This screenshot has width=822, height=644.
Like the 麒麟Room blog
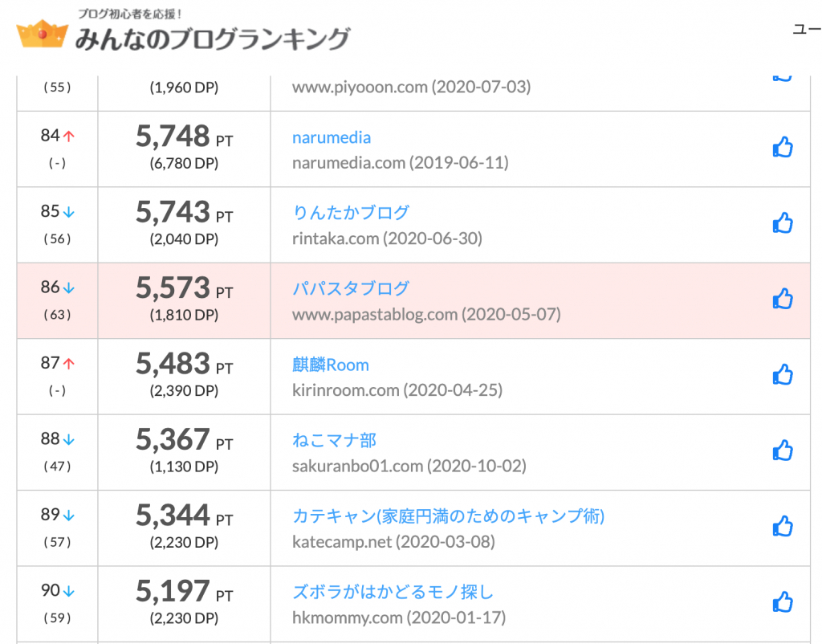(x=782, y=374)
